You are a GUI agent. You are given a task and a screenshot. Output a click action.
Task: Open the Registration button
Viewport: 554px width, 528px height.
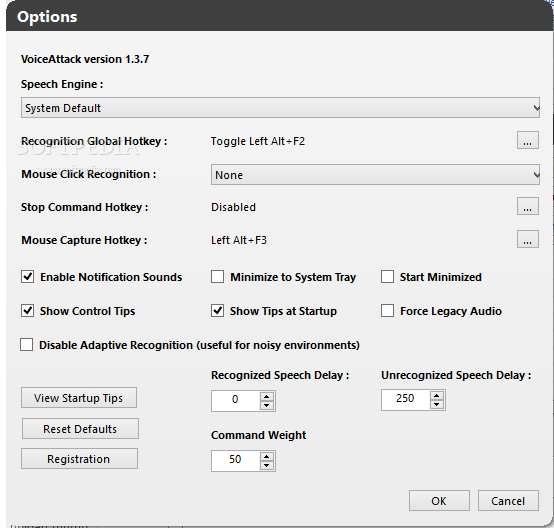pyautogui.click(x=79, y=459)
